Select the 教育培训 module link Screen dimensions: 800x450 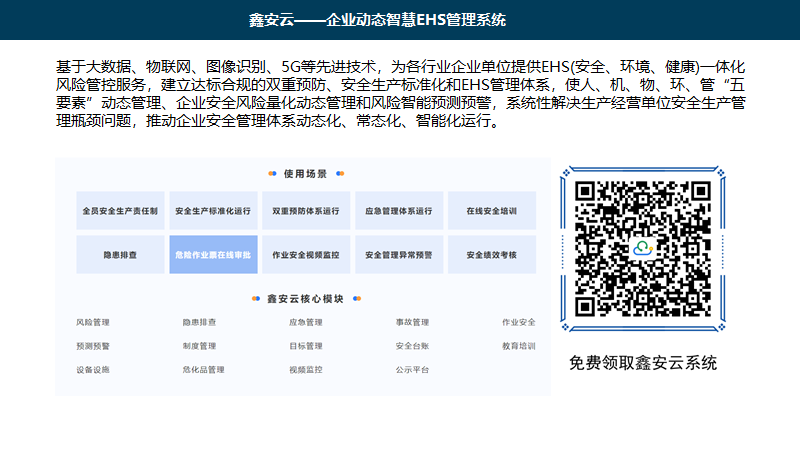[x=518, y=346]
